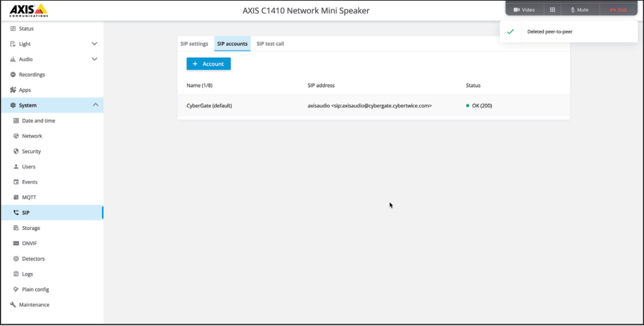
Task: Click the Security shield icon
Action: [16, 151]
